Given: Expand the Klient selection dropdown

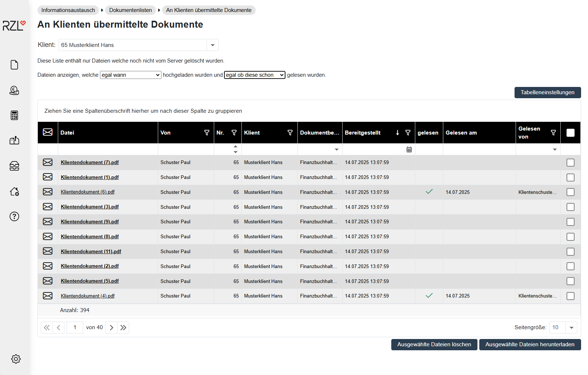Looking at the screenshot, I should pos(212,45).
